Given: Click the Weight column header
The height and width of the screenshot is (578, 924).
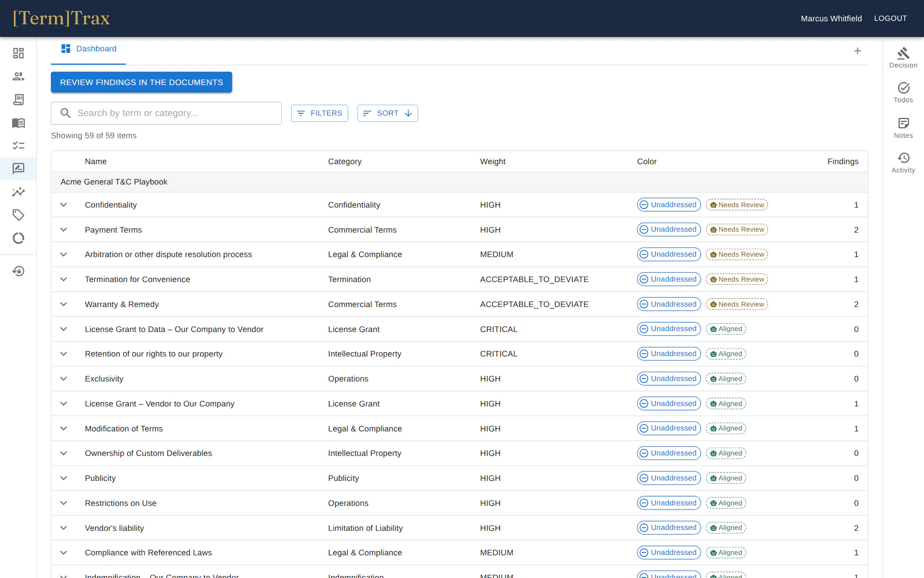Looking at the screenshot, I should coord(492,161).
